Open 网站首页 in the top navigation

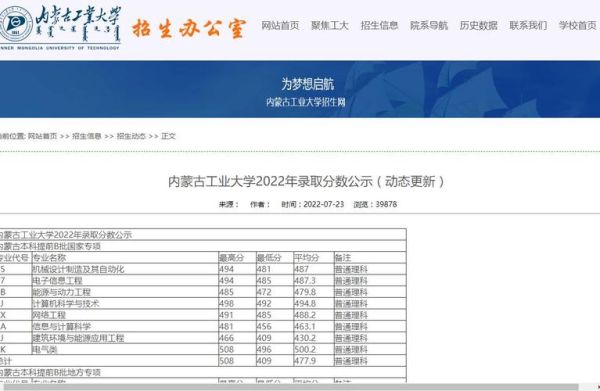280,26
